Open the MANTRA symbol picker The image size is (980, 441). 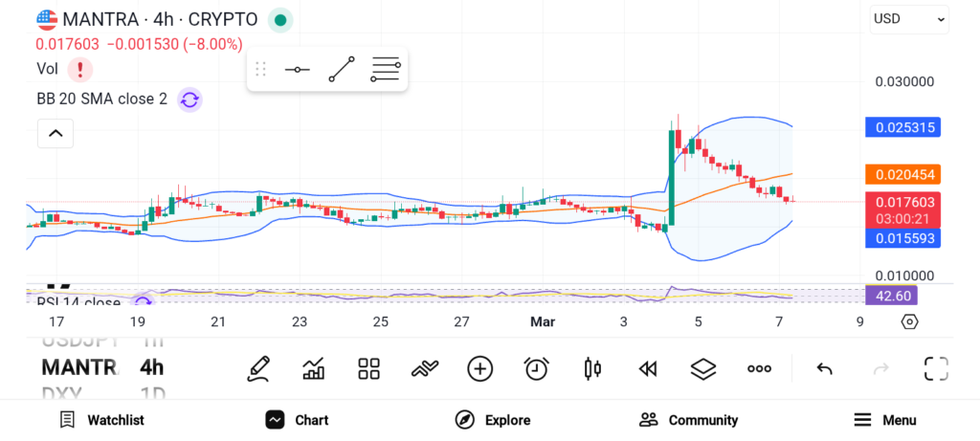(79, 367)
